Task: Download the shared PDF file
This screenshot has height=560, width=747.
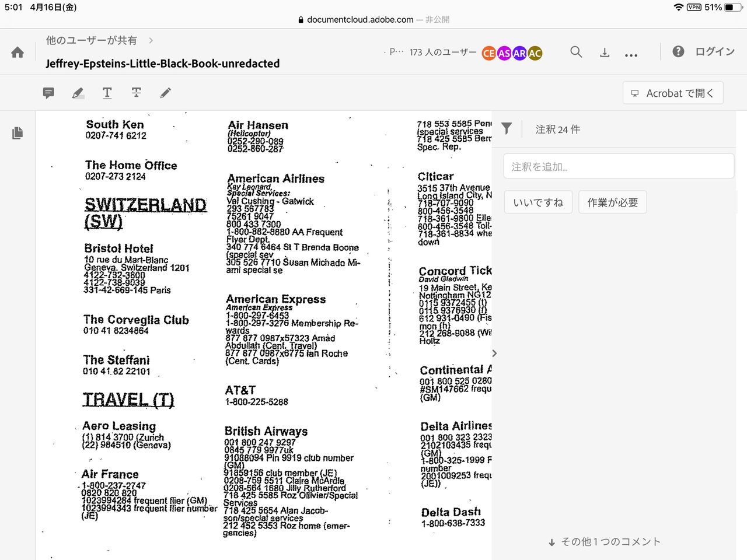Action: (x=605, y=52)
